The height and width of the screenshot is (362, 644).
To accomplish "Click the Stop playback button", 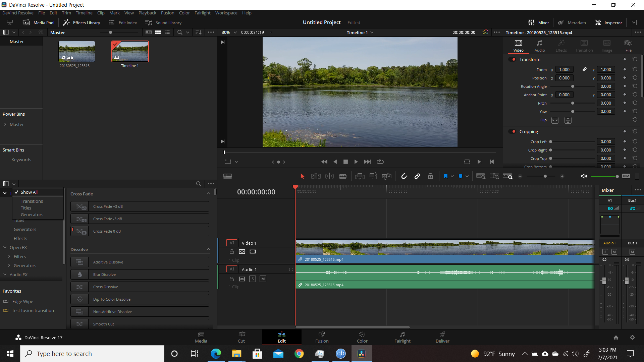I will pyautogui.click(x=345, y=162).
